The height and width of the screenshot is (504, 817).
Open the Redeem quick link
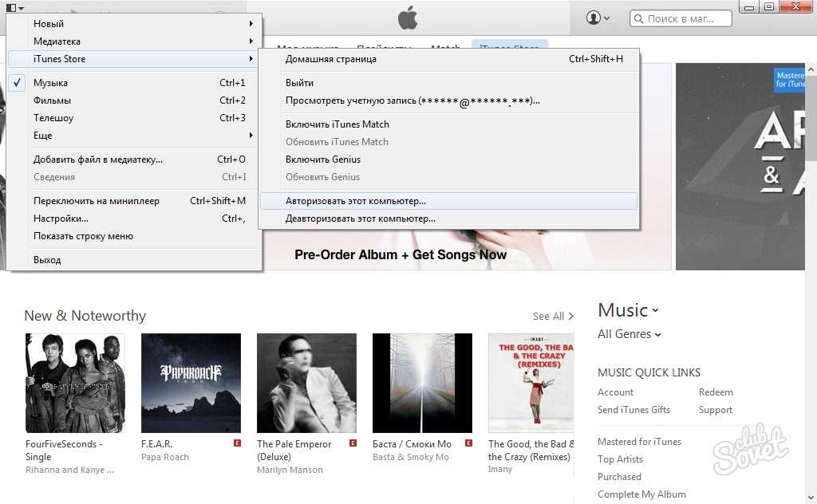716,392
